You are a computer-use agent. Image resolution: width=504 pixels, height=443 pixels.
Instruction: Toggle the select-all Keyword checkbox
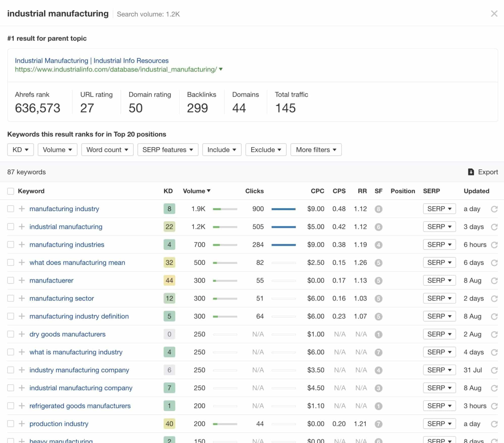pos(11,191)
